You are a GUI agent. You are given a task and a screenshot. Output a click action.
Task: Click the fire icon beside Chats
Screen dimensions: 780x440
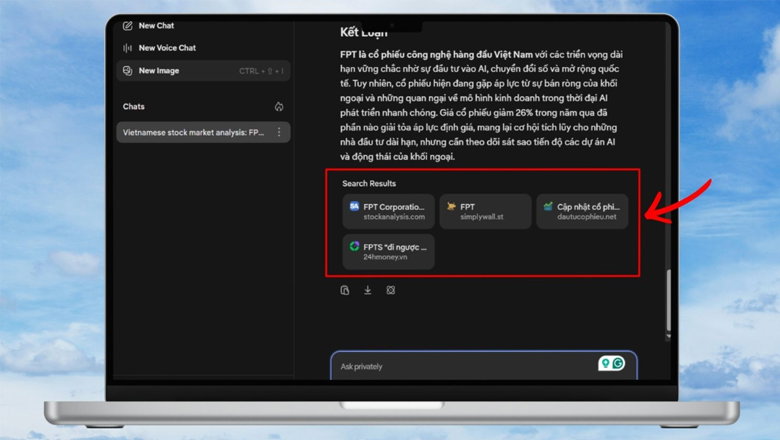279,106
